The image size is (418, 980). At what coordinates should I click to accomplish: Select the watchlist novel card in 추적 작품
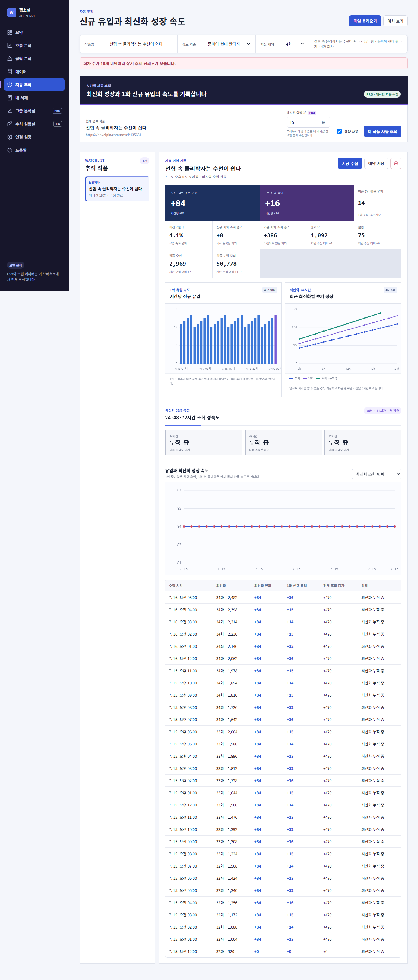[x=118, y=189]
